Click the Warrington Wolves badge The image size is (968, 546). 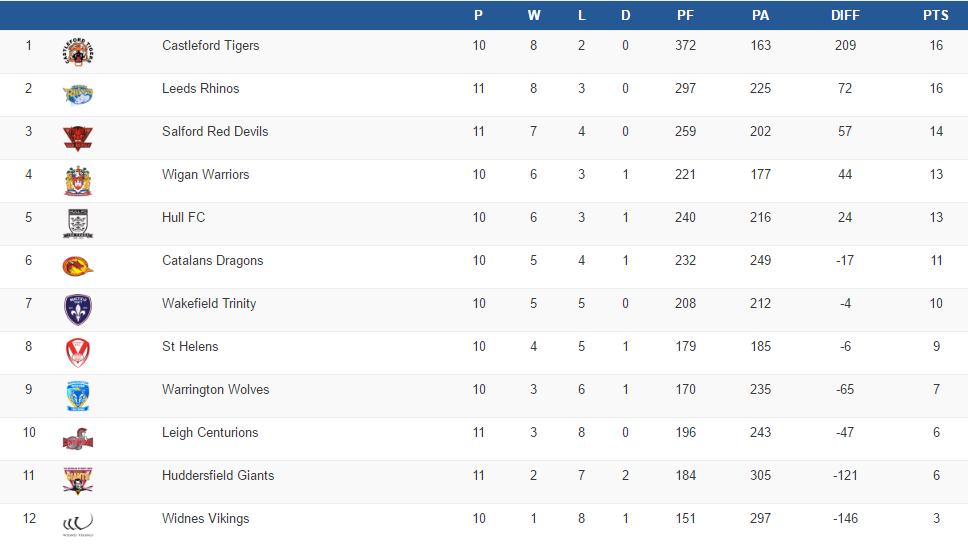(78, 396)
